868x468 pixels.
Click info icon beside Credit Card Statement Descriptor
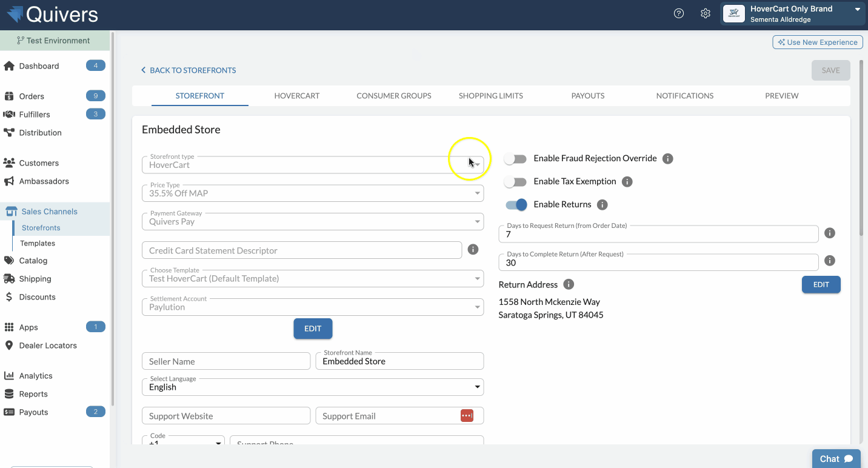tap(473, 249)
